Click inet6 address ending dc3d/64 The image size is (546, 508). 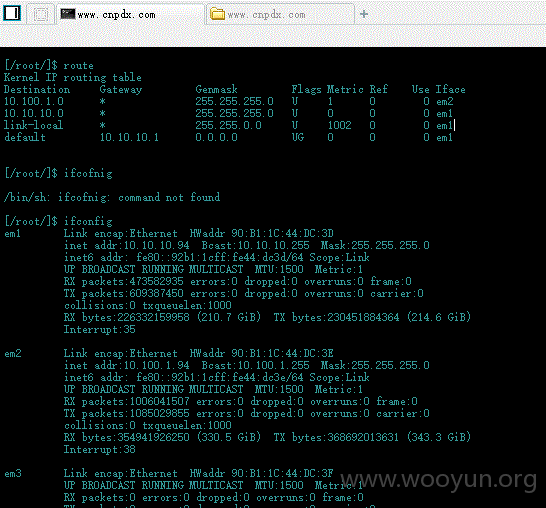[x=220, y=257]
